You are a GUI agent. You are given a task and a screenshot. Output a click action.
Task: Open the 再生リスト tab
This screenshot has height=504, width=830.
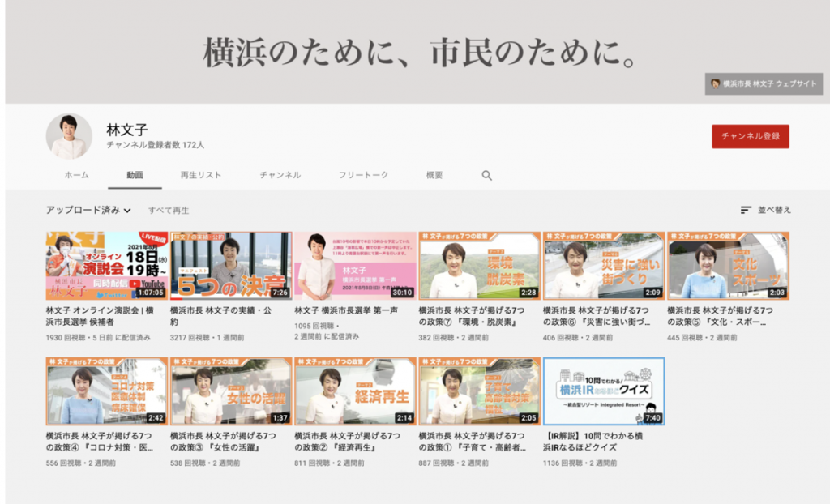coord(201,175)
